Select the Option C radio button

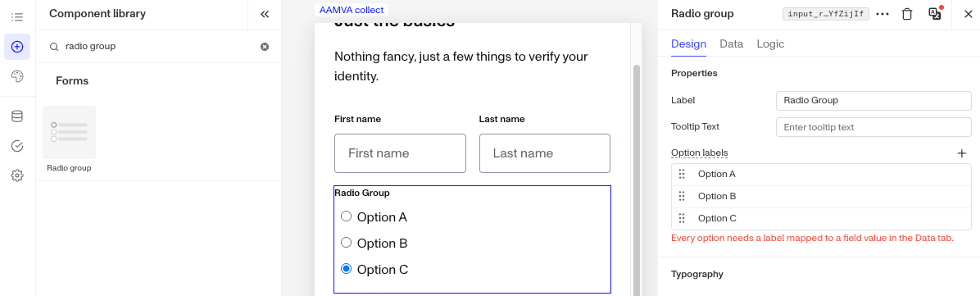click(x=346, y=269)
